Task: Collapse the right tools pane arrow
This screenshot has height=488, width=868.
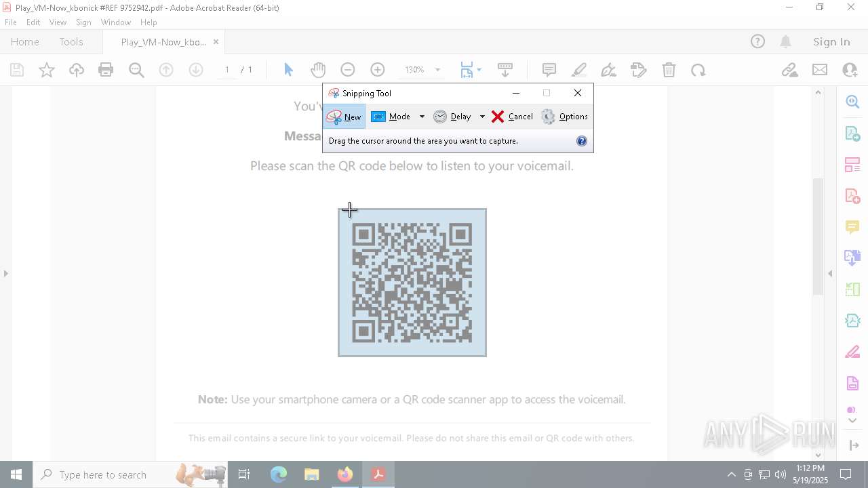Action: coord(830,273)
